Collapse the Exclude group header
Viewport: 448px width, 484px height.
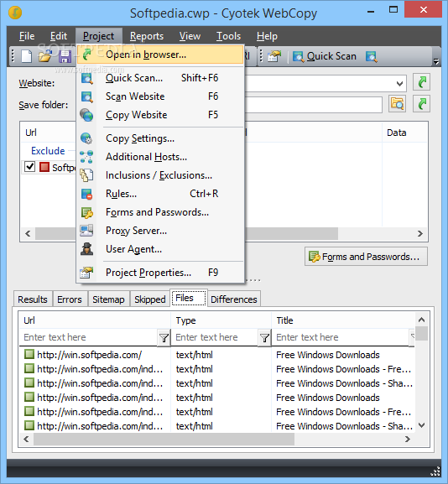pyautogui.click(x=48, y=151)
